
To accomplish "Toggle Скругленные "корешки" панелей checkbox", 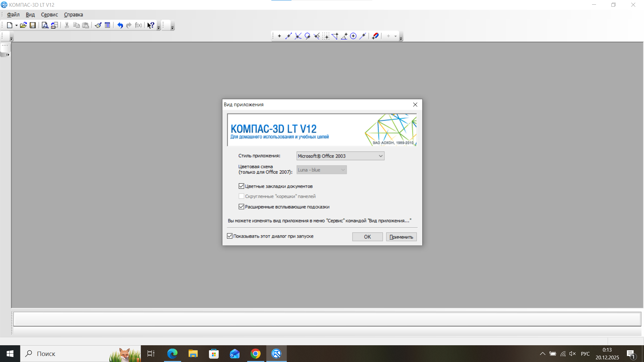I will tap(241, 196).
